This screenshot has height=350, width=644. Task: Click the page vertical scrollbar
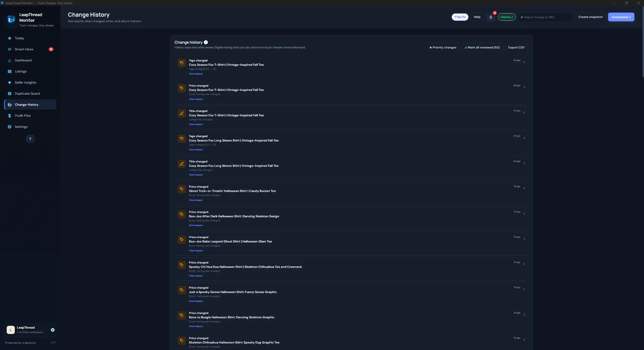click(x=642, y=41)
